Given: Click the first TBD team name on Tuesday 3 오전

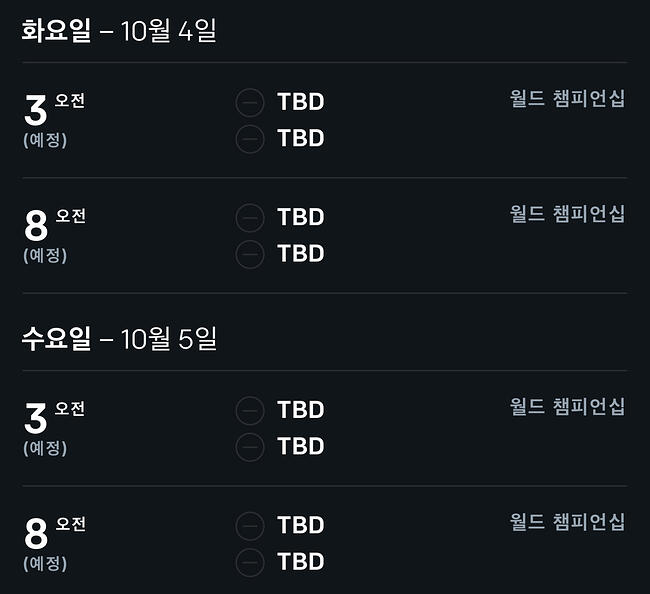Looking at the screenshot, I should [301, 102].
